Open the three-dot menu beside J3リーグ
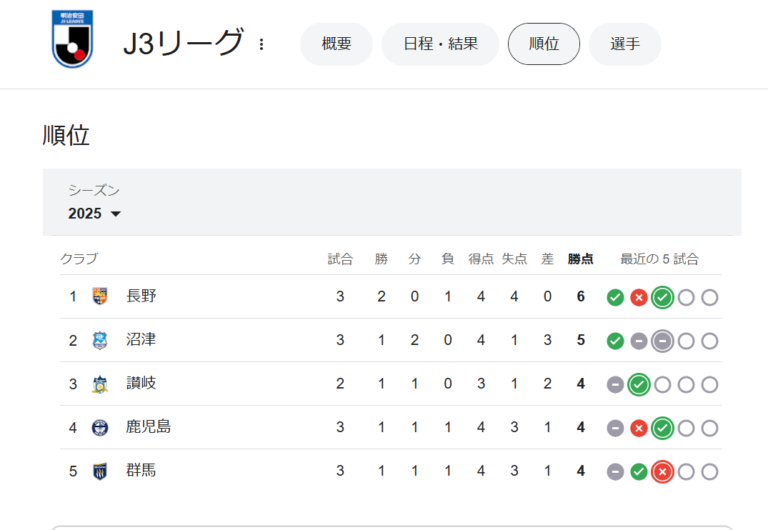Viewport: 768px width, 530px height. point(262,45)
